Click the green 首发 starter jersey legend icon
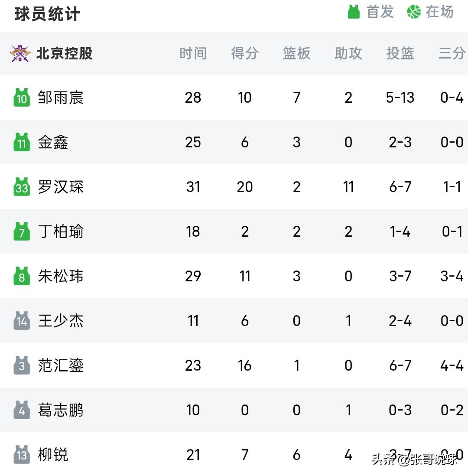Viewport: 468px width, 476px height. (x=354, y=12)
